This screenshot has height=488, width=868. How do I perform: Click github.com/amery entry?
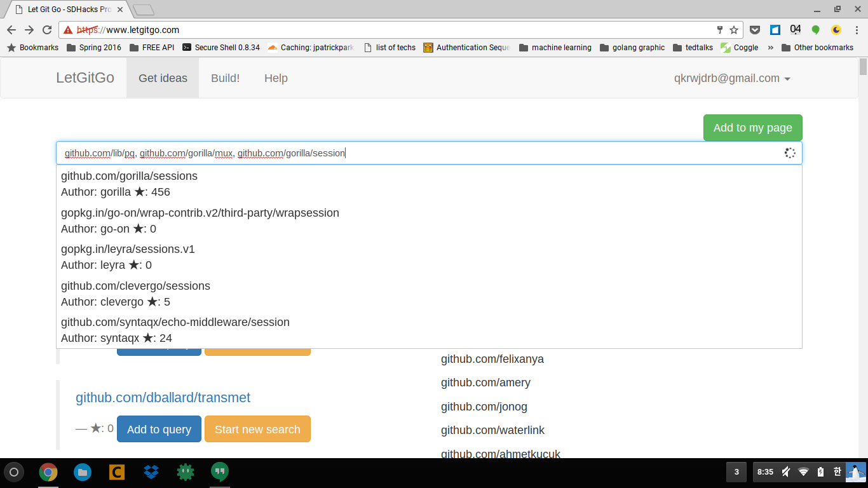click(485, 383)
